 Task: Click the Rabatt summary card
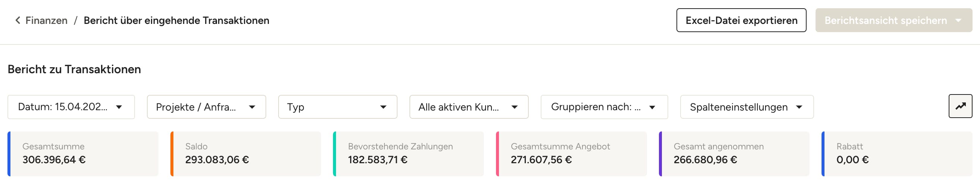click(x=897, y=154)
